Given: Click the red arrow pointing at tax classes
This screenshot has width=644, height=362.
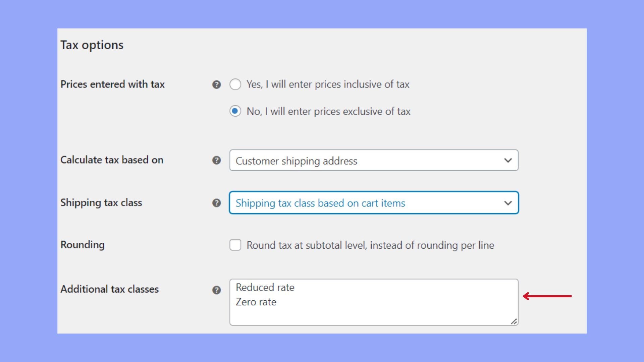Looking at the screenshot, I should click(547, 296).
